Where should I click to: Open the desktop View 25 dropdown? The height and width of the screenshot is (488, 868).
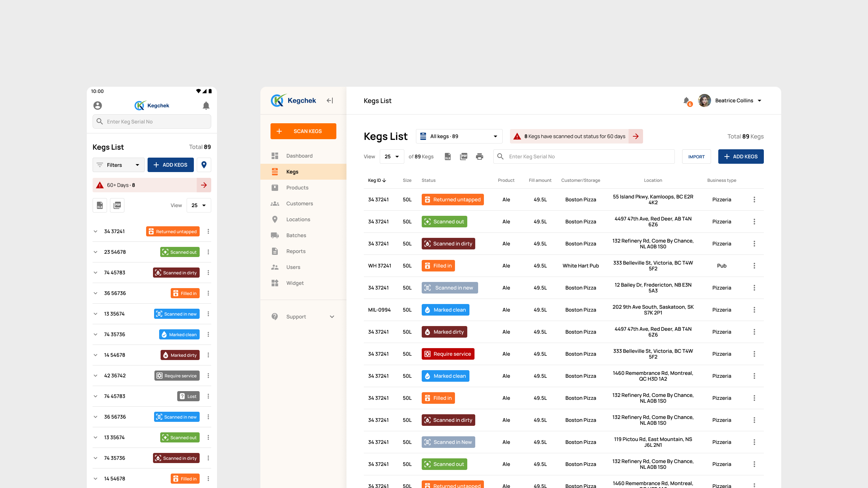click(392, 157)
